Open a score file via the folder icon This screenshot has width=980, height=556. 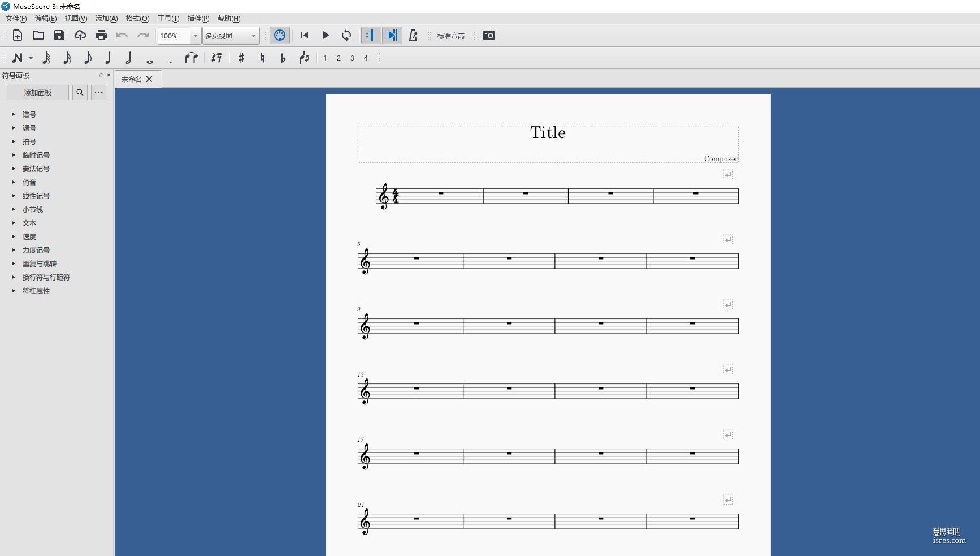point(38,36)
